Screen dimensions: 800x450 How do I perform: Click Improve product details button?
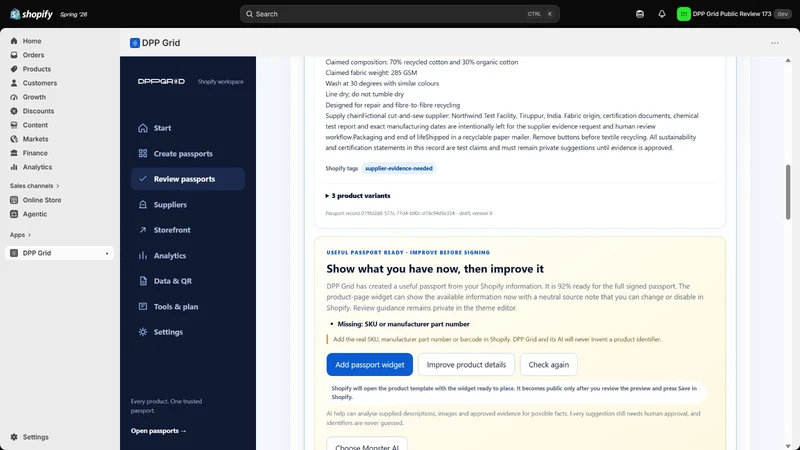point(466,364)
